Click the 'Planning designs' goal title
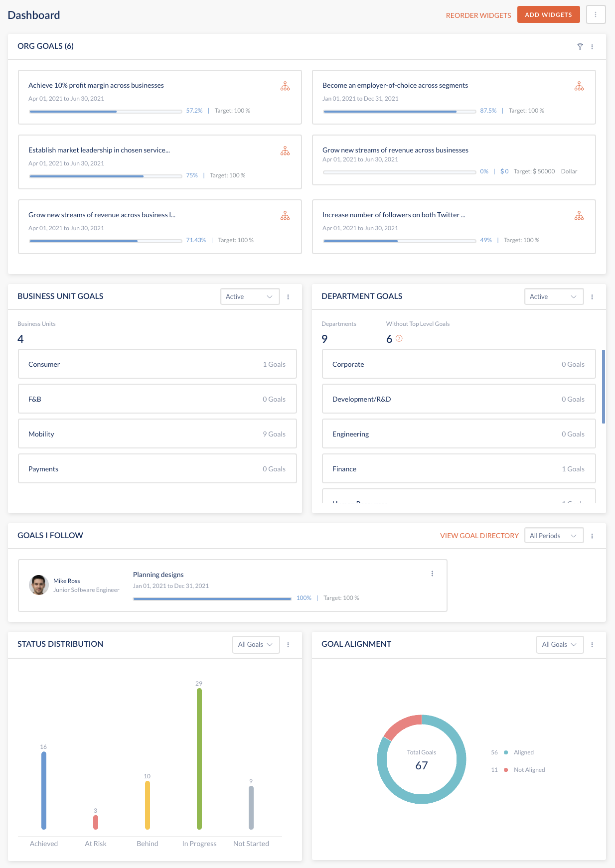The image size is (615, 868). click(x=158, y=575)
